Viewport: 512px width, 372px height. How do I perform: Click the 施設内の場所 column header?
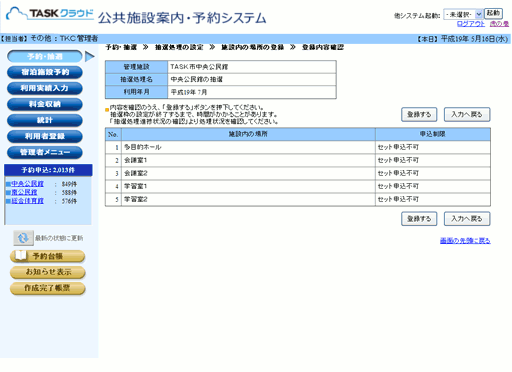point(248,134)
